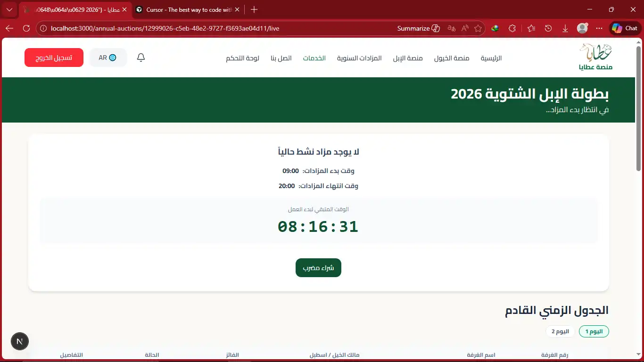This screenshot has height=362, width=644.
Task: Add page to favorites star icon
Action: coord(478,28)
